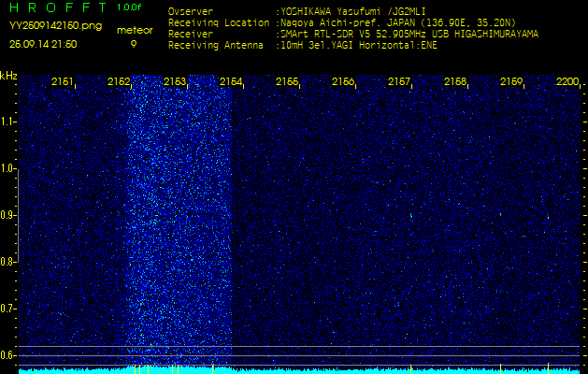This screenshot has width=588, height=374.
Task: Click the lone meteor tick between 2153 and 2154
Action: click(x=213, y=368)
